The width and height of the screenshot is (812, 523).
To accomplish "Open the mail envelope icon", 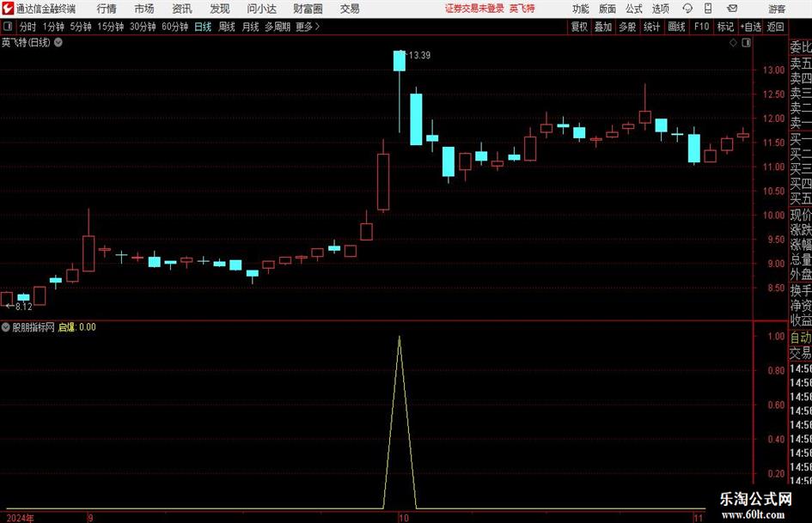I will pos(732,9).
